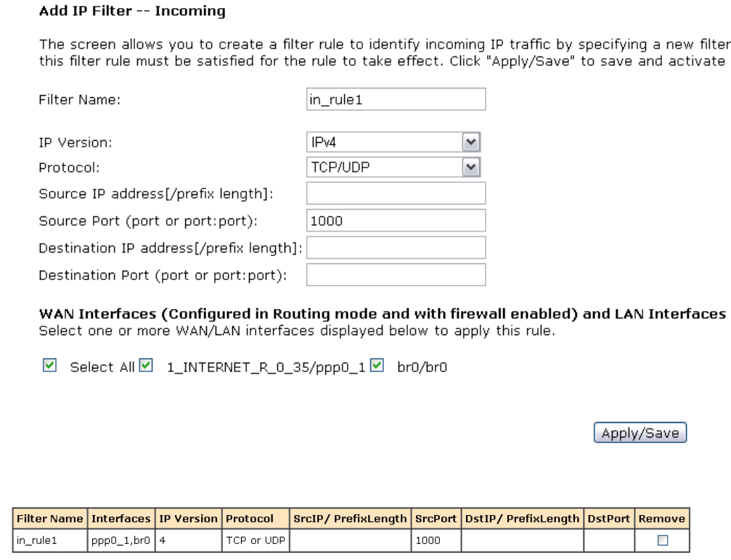Check the Remove box for in_rule1
The width and height of the screenshot is (731, 560).
tap(663, 540)
